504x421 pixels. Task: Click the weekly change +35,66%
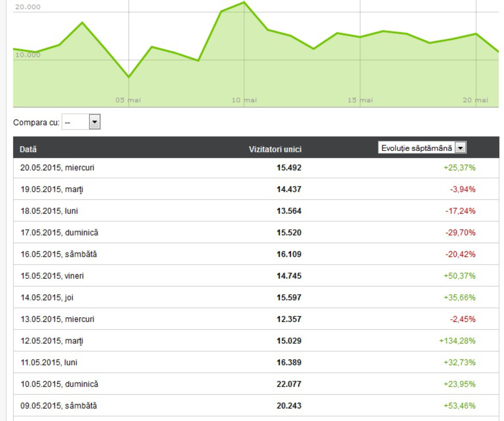(x=459, y=298)
